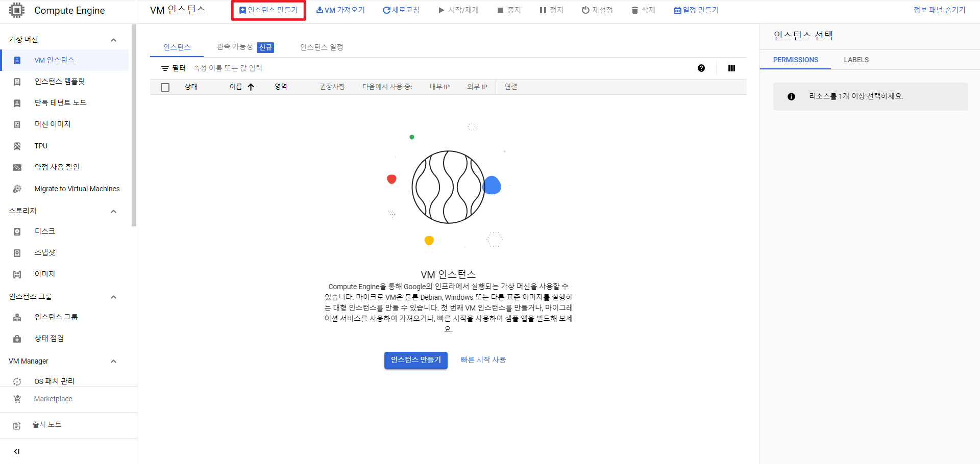Switch to the 인스턴스 tab
980x464 pixels.
[177, 47]
